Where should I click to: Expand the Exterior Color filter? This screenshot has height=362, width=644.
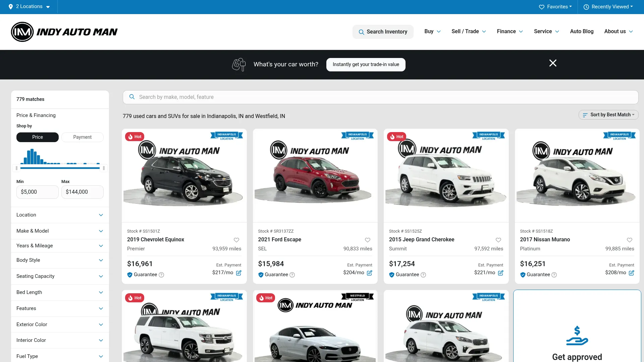coord(60,324)
